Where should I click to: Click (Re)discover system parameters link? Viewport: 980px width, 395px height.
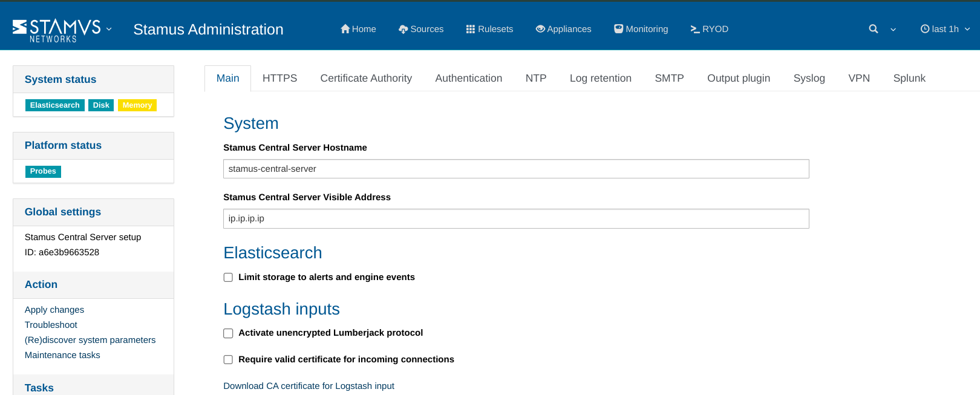click(90, 340)
